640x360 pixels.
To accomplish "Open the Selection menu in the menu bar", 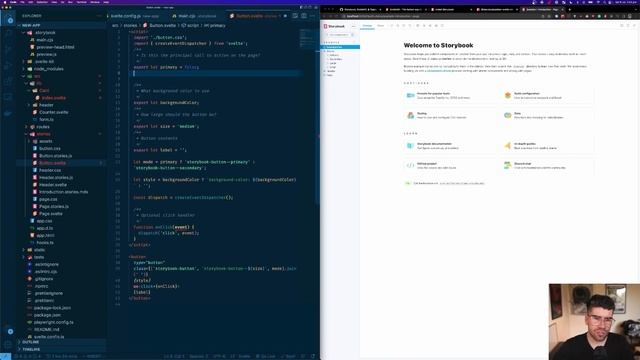I will point(42,2).
